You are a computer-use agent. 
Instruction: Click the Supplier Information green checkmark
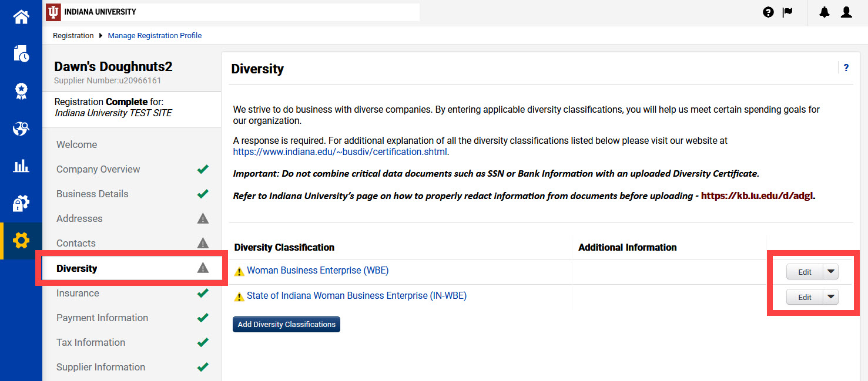(x=203, y=367)
